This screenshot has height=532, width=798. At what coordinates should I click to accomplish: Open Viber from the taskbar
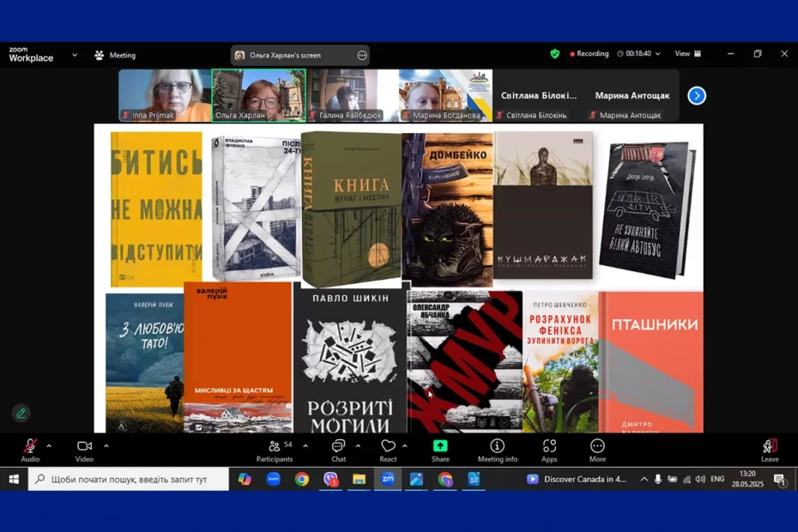[331, 479]
